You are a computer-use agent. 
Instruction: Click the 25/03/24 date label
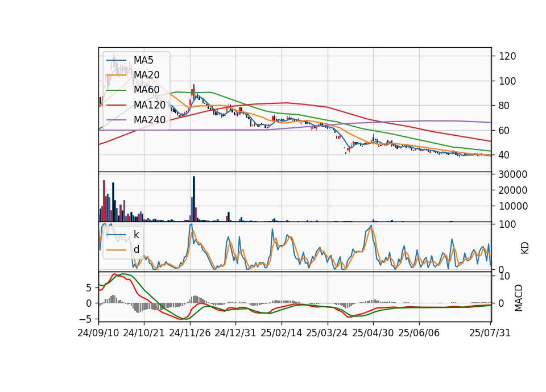327,333
